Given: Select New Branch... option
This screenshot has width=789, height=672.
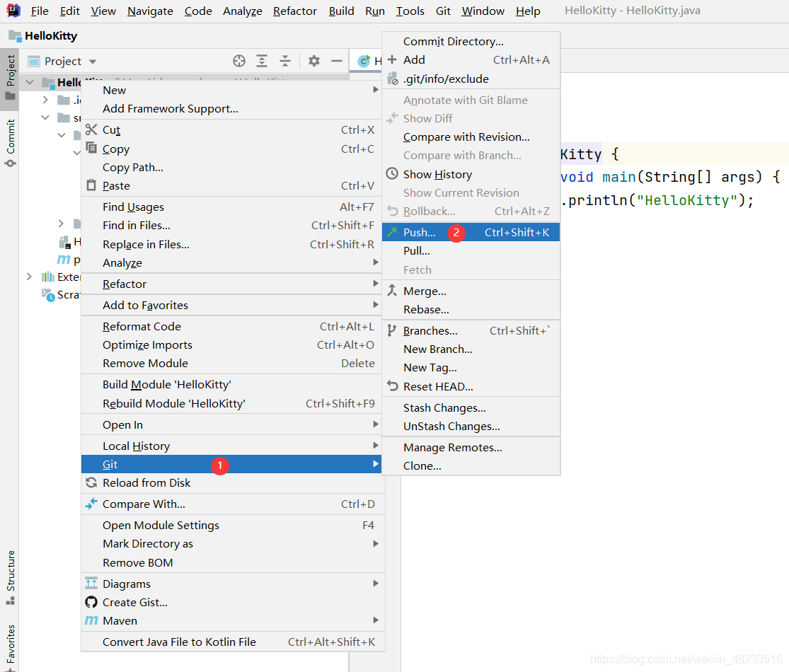Looking at the screenshot, I should [471, 349].
